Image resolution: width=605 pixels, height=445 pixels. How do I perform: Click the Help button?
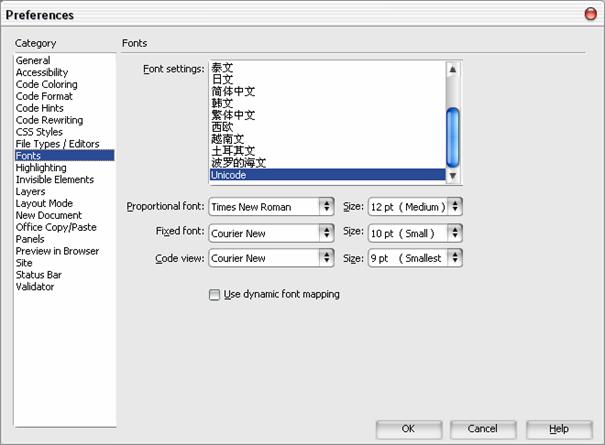coord(559,429)
